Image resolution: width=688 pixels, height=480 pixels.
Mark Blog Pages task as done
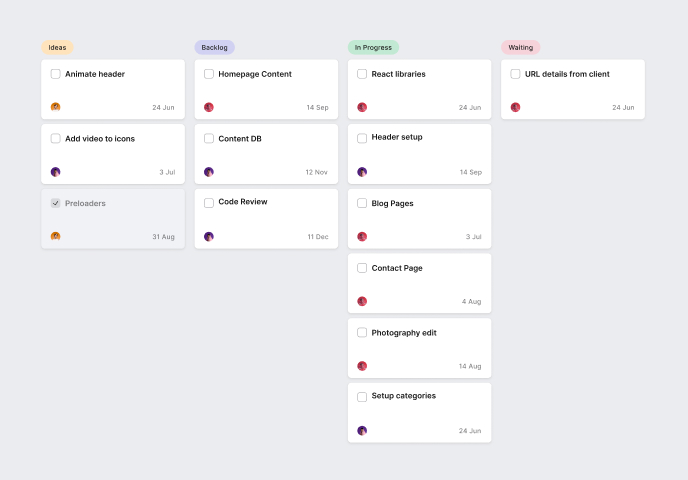point(362,203)
